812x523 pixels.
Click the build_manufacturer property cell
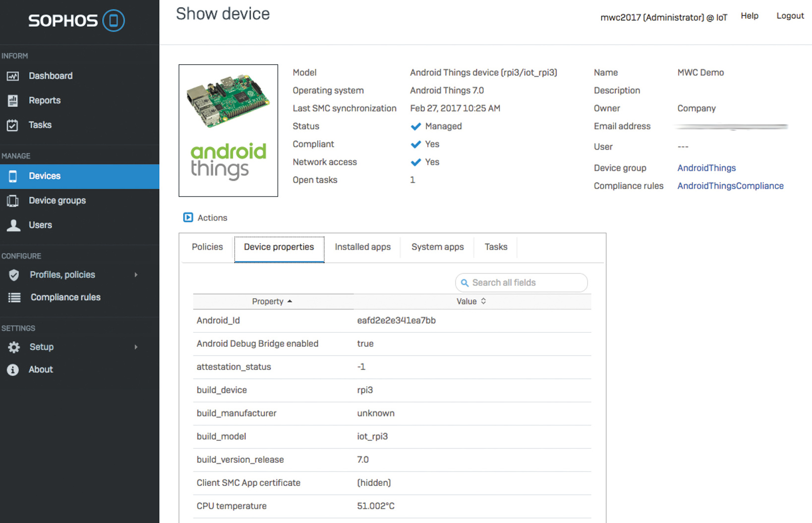click(236, 414)
